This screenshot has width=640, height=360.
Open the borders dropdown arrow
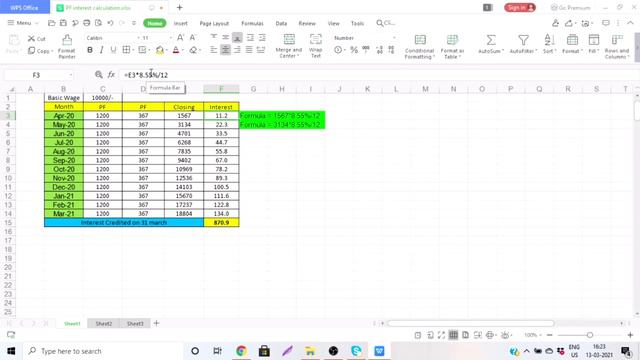pos(133,50)
